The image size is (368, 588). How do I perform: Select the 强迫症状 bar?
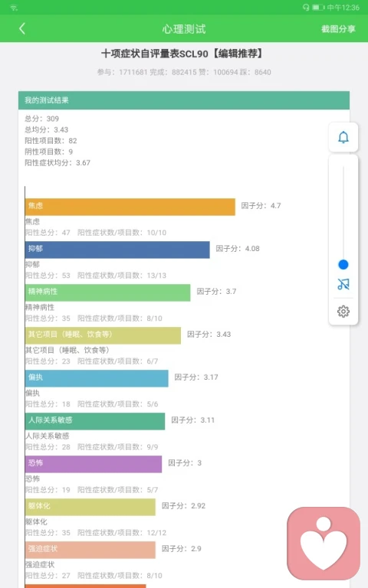pos(90,550)
